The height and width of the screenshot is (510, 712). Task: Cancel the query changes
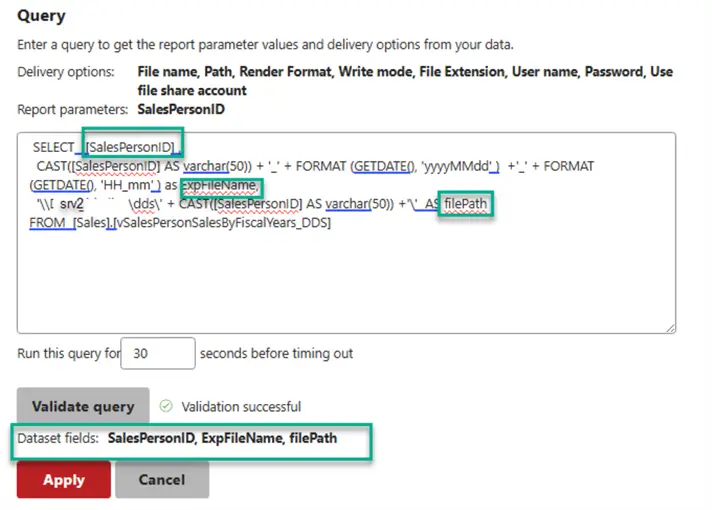[x=162, y=480]
